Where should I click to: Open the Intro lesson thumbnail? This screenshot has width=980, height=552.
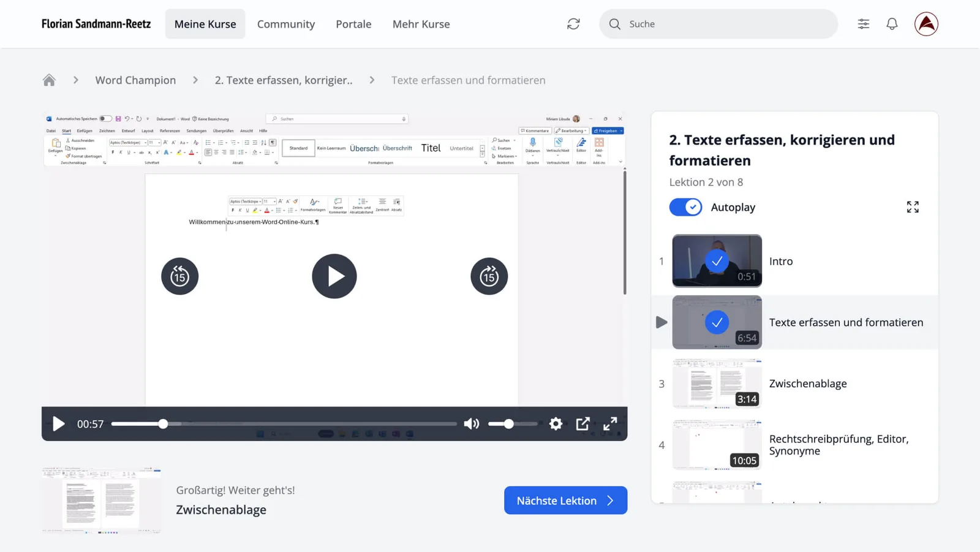pos(717,261)
